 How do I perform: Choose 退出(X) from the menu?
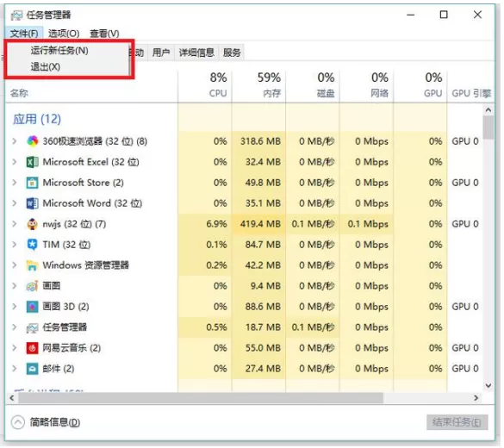pyautogui.click(x=46, y=67)
